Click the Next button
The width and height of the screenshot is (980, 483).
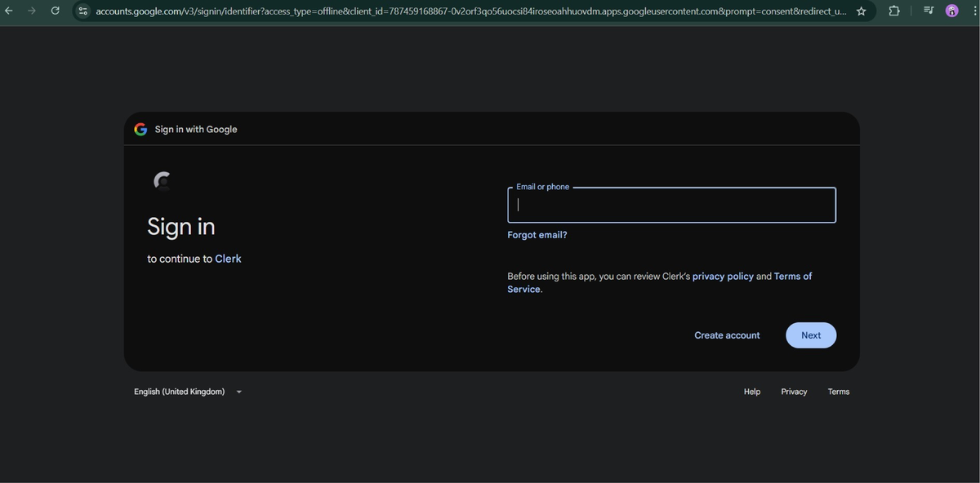[811, 335]
